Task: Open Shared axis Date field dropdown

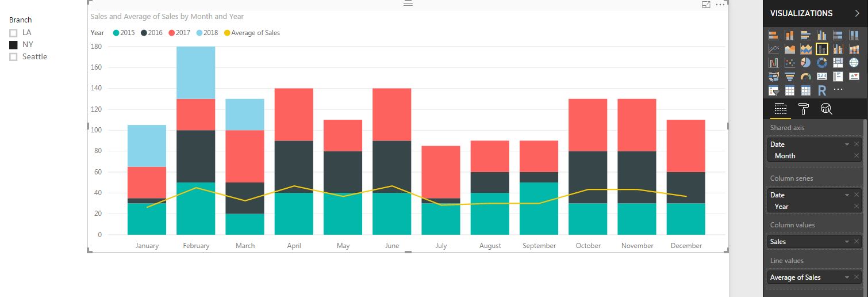Action: (847, 144)
